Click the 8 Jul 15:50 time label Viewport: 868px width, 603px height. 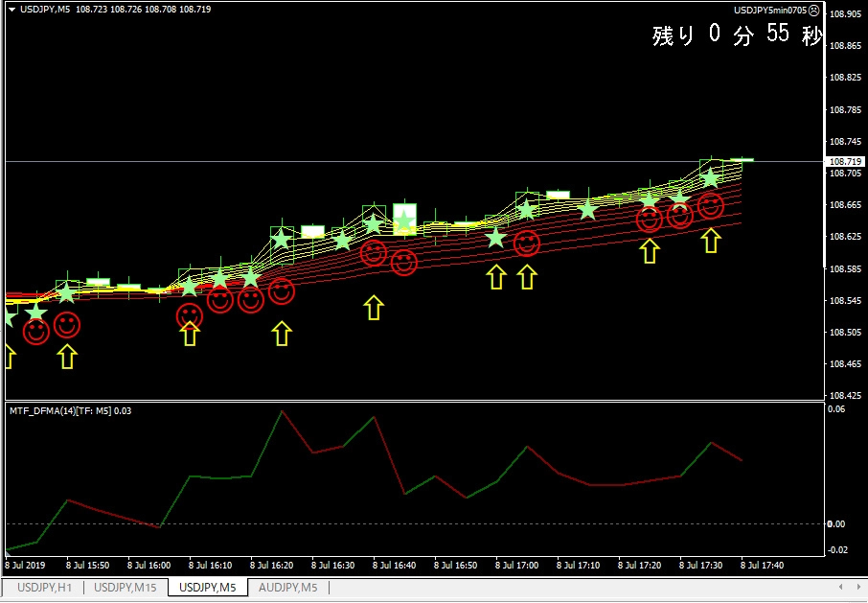[x=87, y=566]
